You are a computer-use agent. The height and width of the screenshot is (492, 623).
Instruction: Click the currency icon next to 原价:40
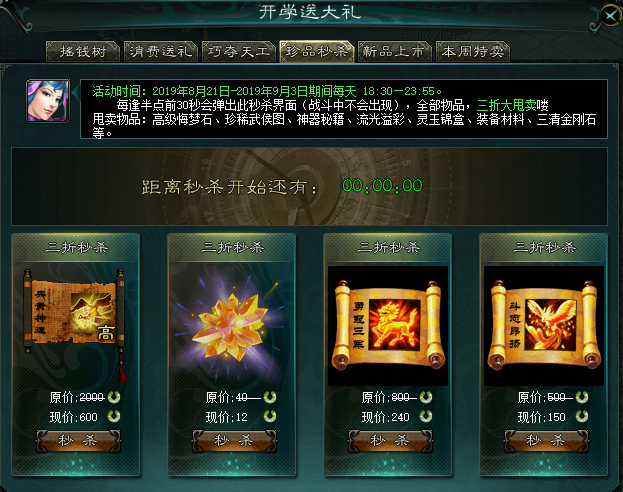point(270,397)
